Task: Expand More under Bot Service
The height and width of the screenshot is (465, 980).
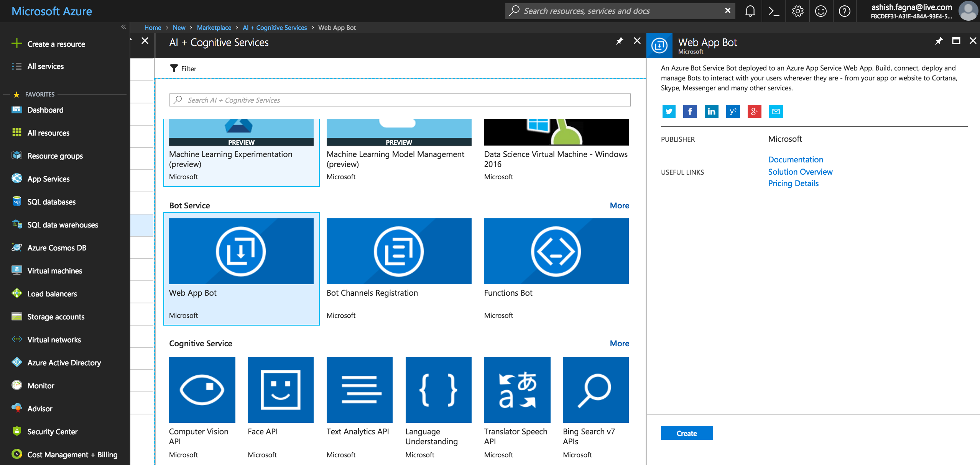Action: click(619, 205)
